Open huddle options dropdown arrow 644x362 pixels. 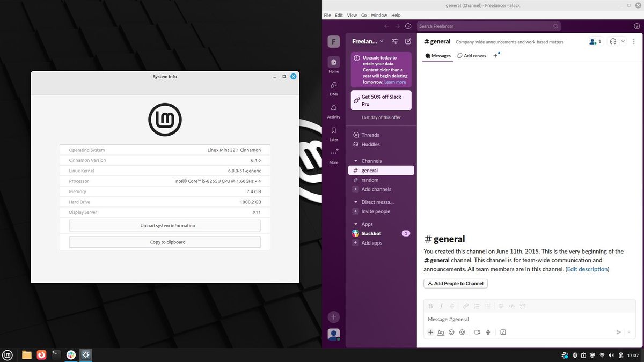(x=623, y=41)
